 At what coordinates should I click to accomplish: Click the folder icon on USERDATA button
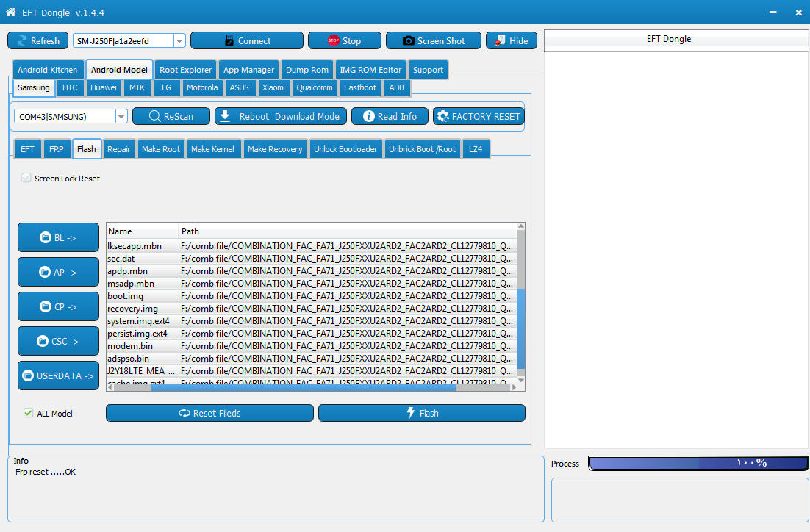click(28, 375)
